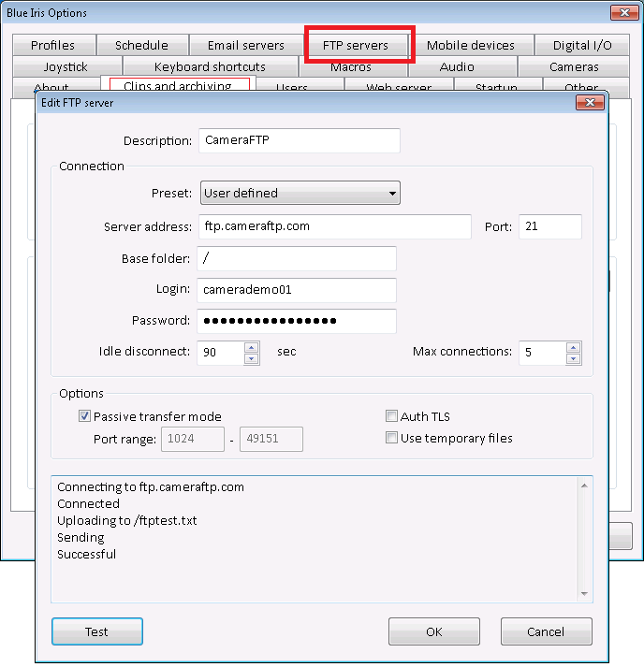
Task: Close the Edit FTP server dialog
Action: click(x=588, y=102)
